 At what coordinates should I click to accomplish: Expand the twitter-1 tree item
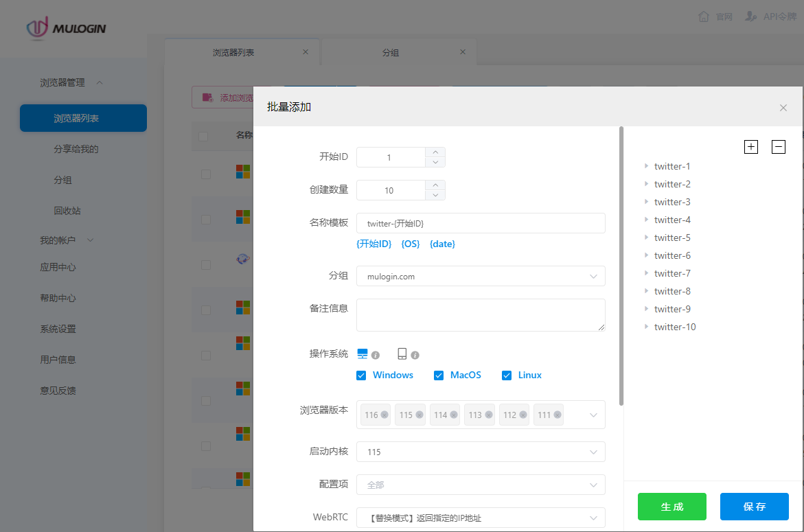pyautogui.click(x=646, y=166)
